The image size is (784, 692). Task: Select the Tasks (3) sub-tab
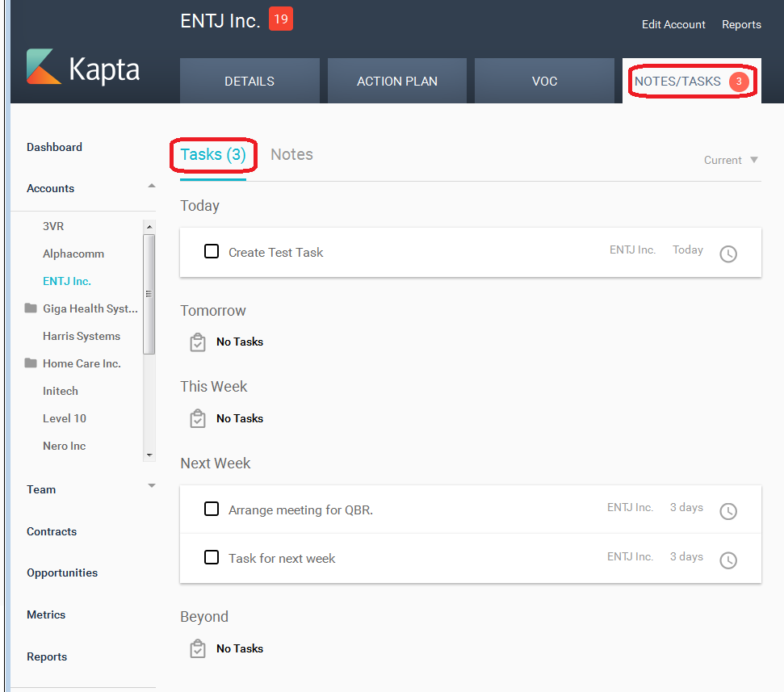213,154
